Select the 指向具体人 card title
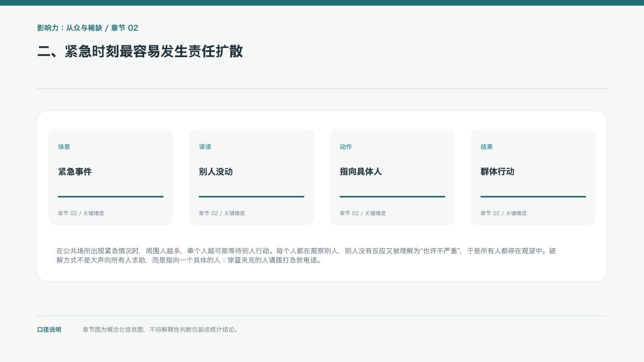Screen dimensions: 644x362 point(361,172)
